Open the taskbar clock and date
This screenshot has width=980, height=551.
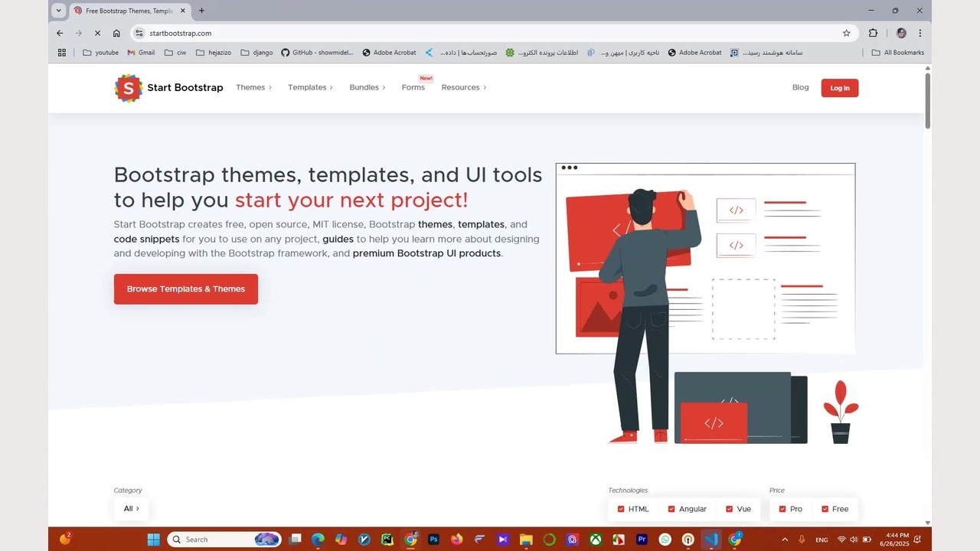click(894, 540)
